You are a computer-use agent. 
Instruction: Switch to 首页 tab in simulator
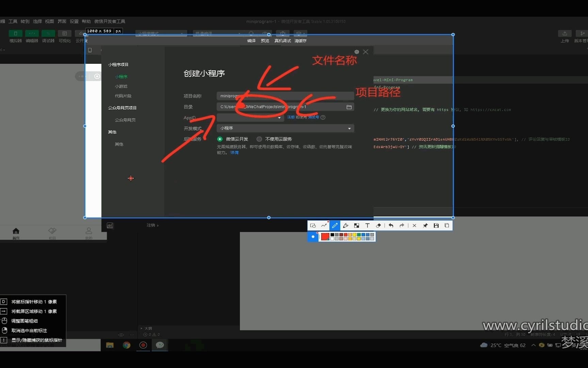[x=16, y=233]
